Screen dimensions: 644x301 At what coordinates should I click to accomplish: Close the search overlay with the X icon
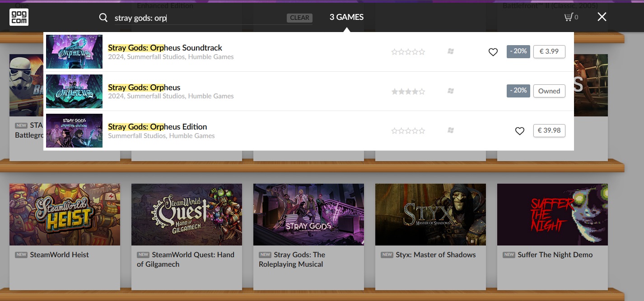[x=602, y=17]
